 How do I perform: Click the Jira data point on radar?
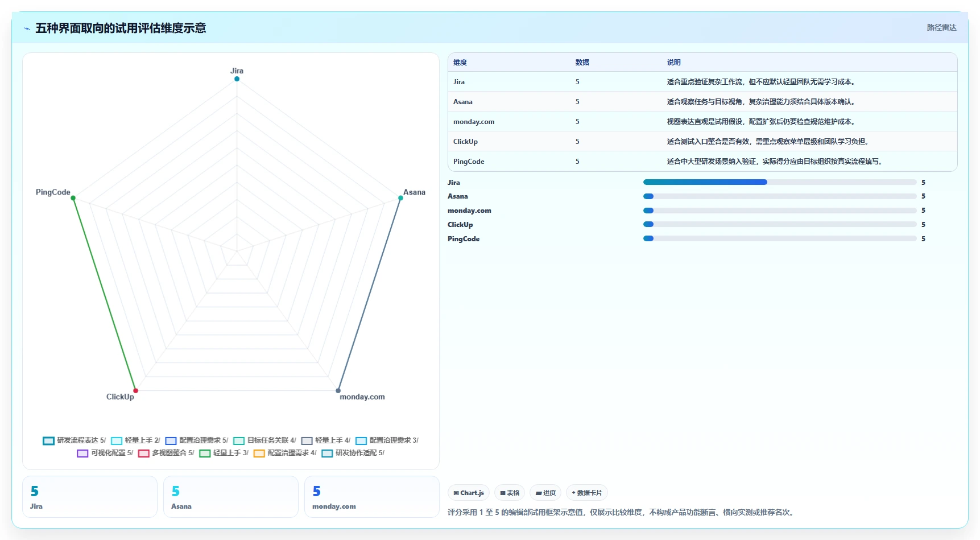[x=237, y=79]
